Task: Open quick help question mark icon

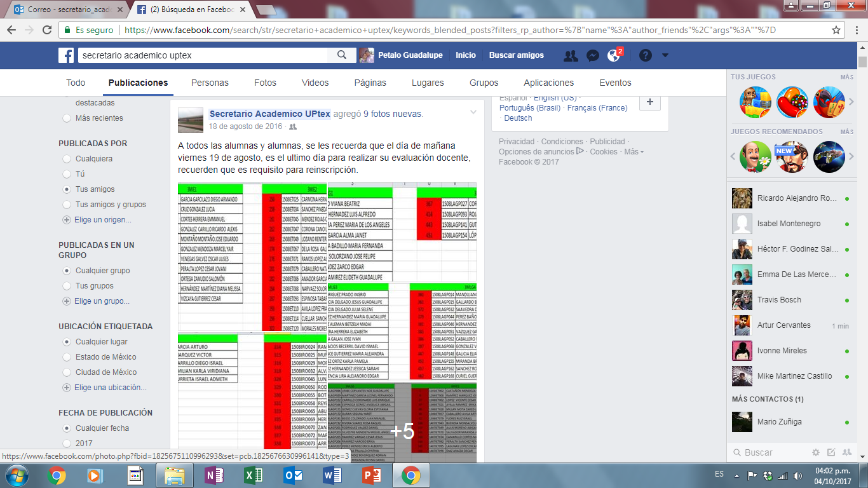Action: [x=646, y=55]
